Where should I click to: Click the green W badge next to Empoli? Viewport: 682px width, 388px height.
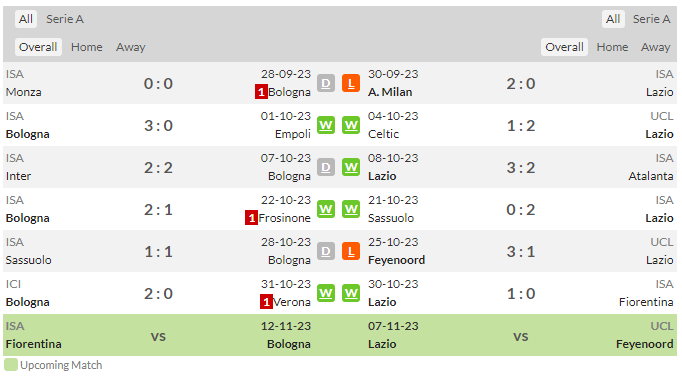point(326,125)
